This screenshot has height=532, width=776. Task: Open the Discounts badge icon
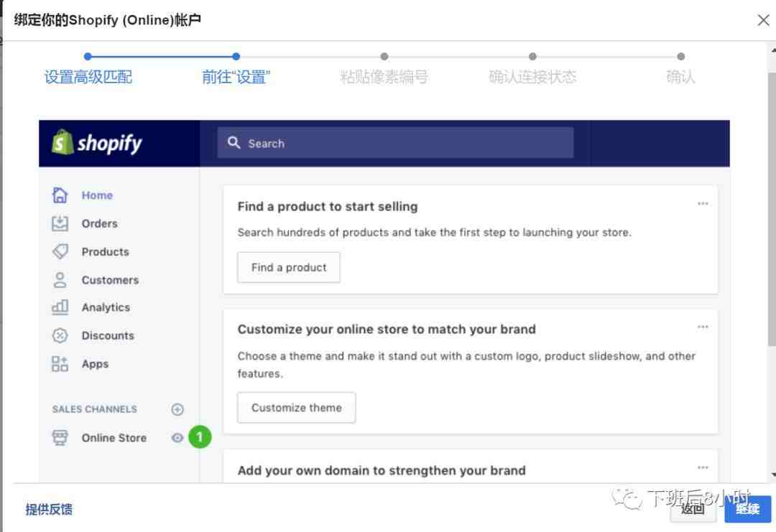(60, 335)
